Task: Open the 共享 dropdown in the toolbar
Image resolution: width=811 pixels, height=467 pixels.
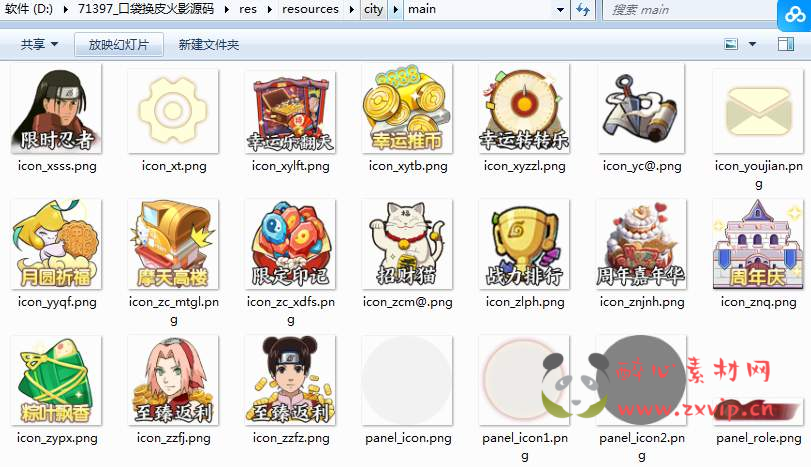Action: click(x=39, y=45)
